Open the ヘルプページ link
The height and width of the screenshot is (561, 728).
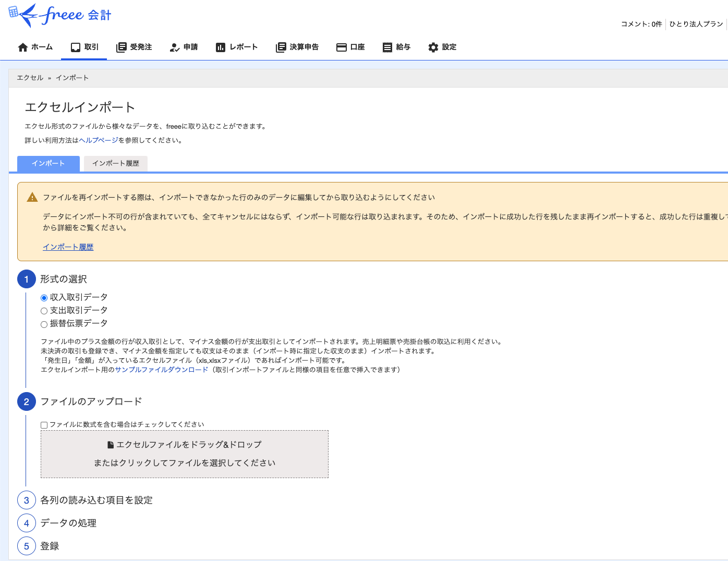tap(99, 140)
